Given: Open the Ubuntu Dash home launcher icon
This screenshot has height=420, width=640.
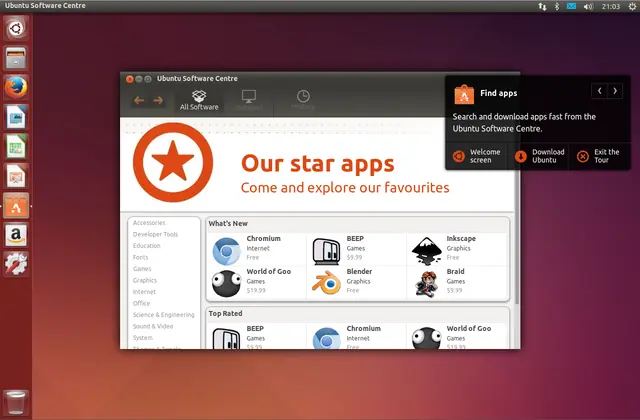Looking at the screenshot, I should (16, 28).
